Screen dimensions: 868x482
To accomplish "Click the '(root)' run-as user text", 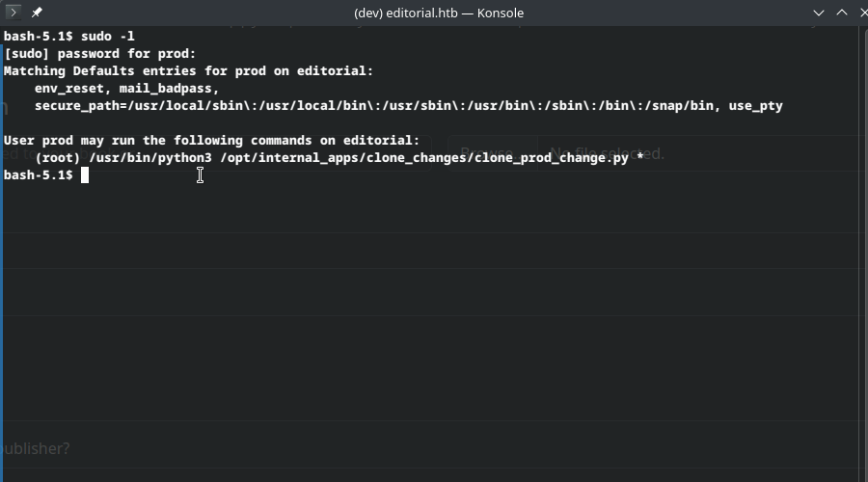I will pos(57,158).
